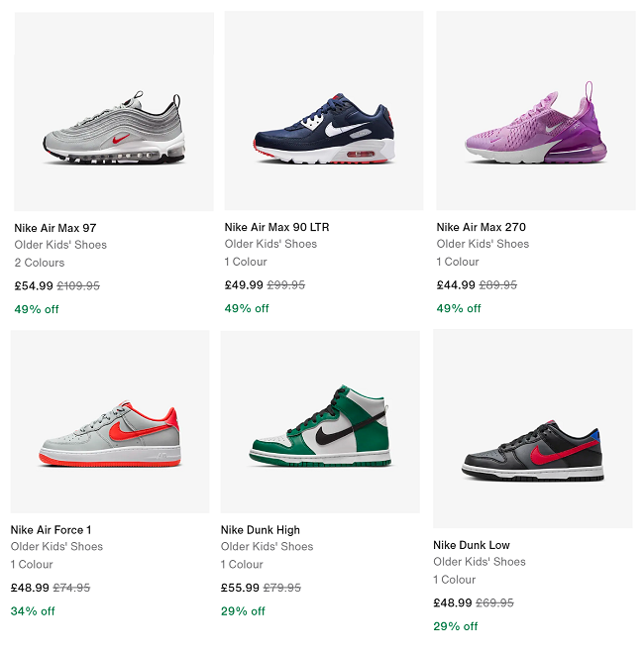Open the silver Nike Air Max 97 image

click(114, 112)
